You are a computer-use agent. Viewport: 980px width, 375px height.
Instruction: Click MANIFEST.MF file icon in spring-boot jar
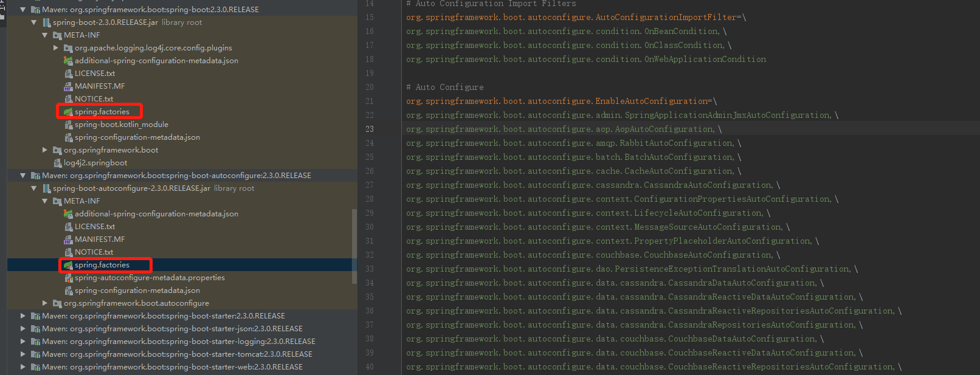click(68, 86)
